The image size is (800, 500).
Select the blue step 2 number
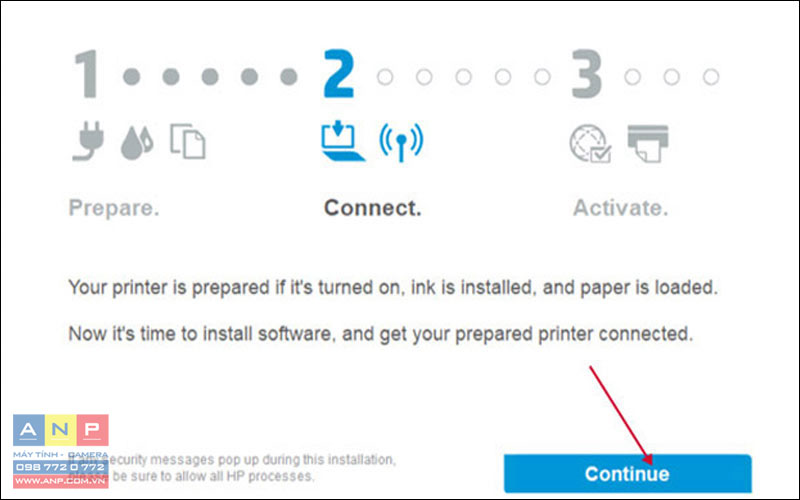click(x=339, y=74)
